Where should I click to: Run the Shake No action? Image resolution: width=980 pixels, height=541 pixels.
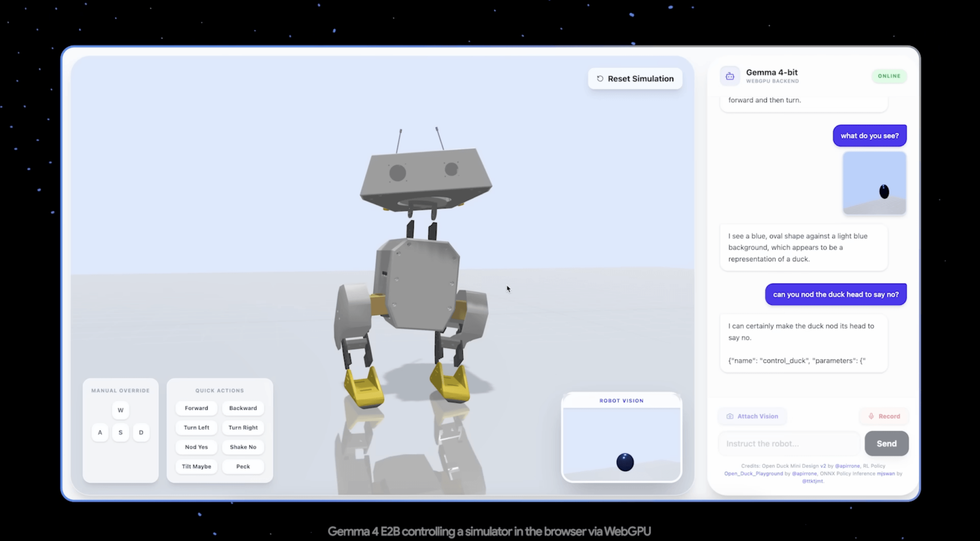coord(243,447)
